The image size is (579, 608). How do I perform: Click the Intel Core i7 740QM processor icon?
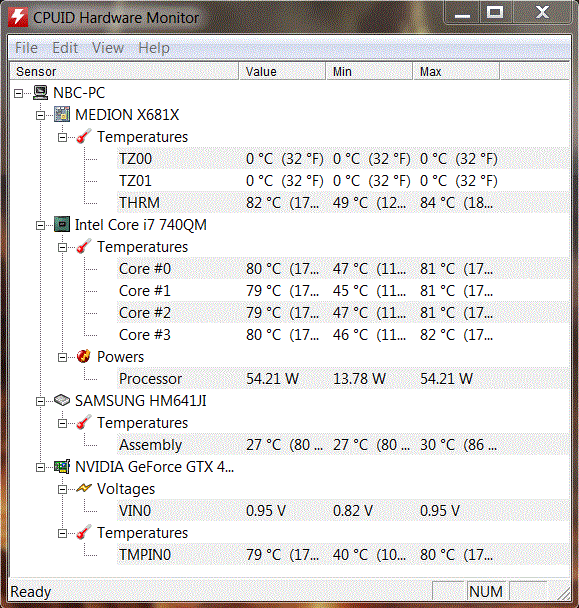62,225
